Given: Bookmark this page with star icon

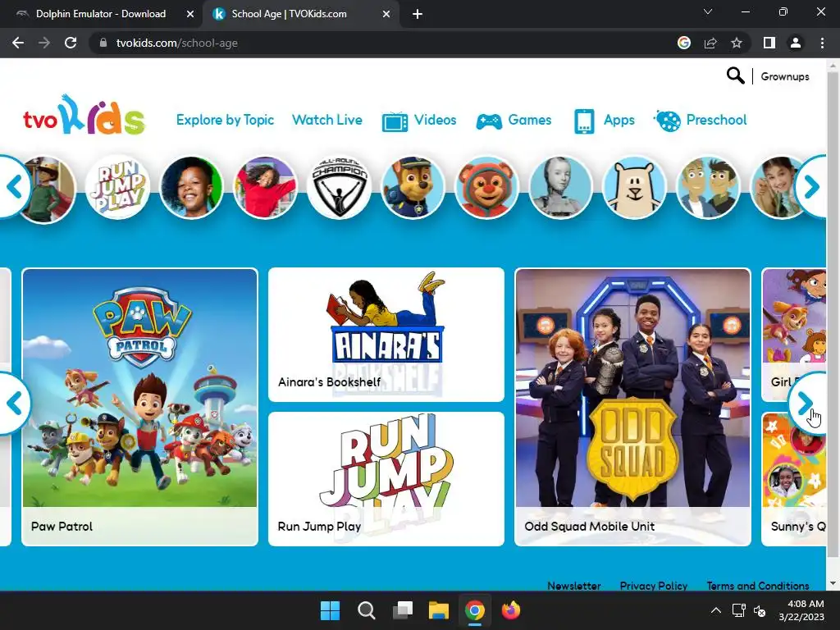Looking at the screenshot, I should (737, 43).
